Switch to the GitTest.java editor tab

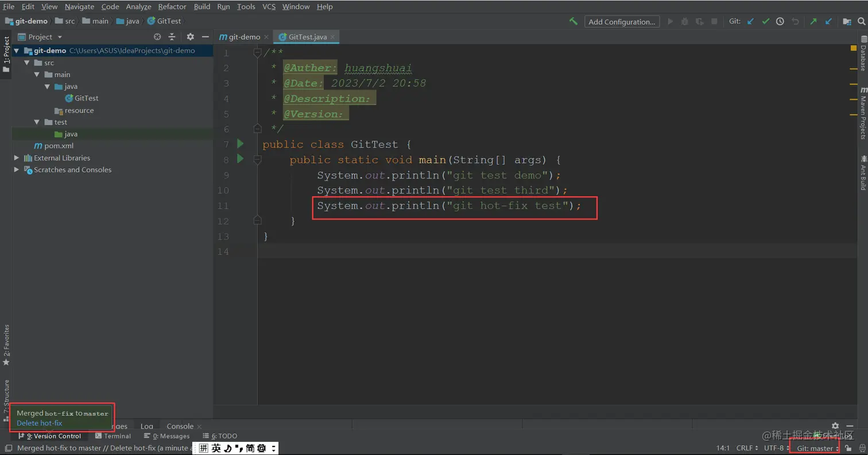[307, 37]
